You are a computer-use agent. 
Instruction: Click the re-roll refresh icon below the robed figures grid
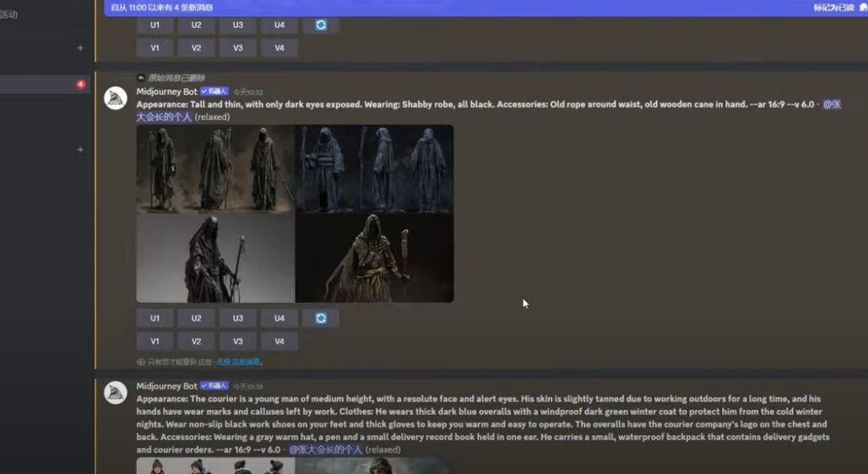click(x=321, y=319)
